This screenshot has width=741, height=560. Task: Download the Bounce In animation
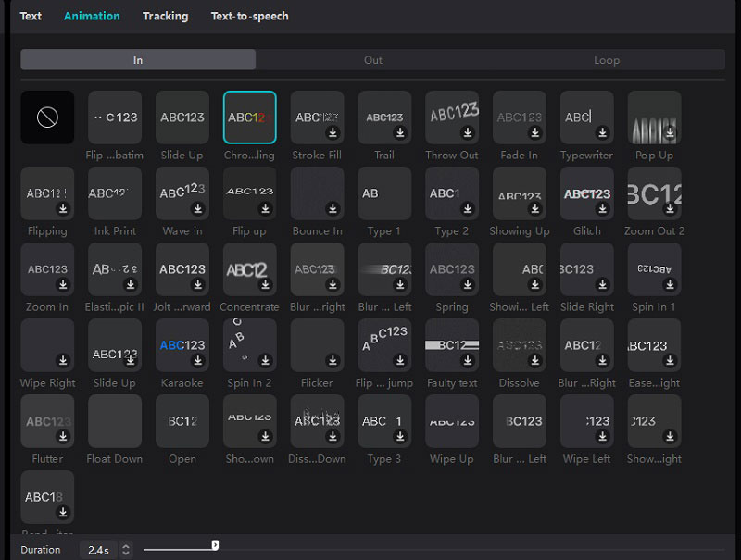333,208
